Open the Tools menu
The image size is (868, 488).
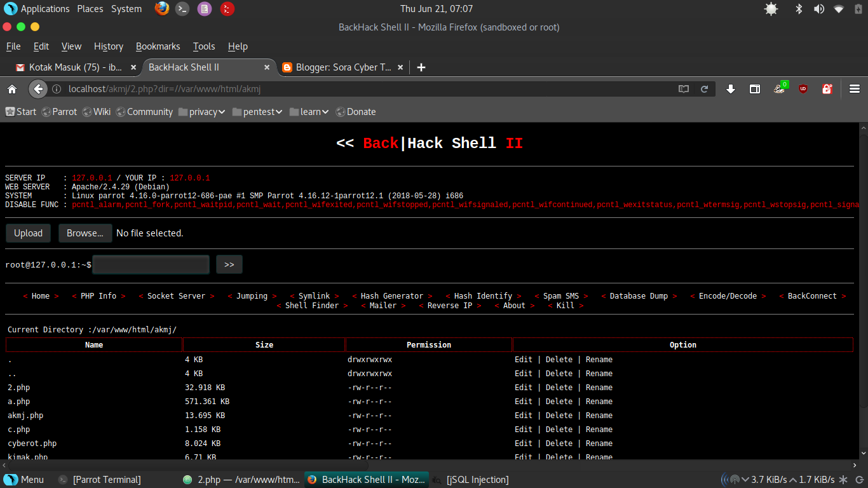click(x=204, y=46)
